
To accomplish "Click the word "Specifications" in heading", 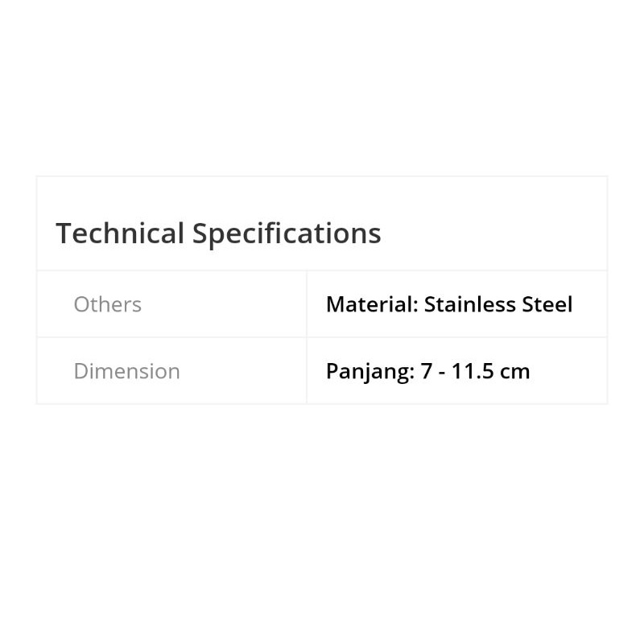I will (287, 233).
